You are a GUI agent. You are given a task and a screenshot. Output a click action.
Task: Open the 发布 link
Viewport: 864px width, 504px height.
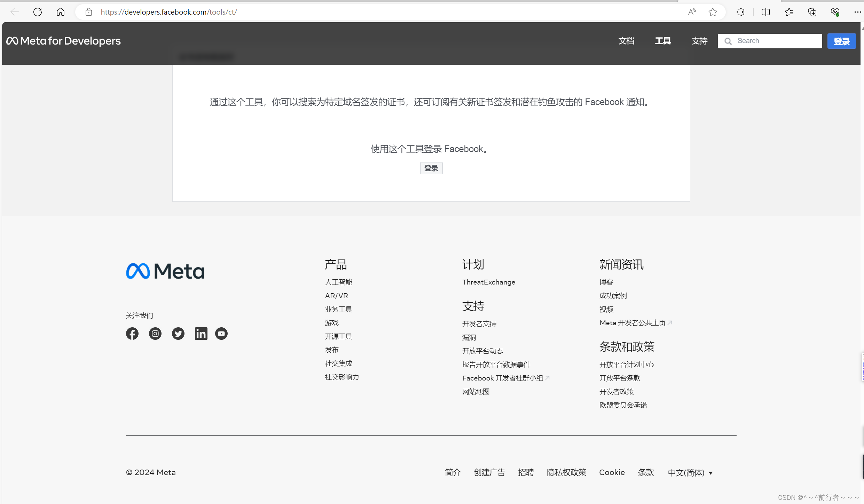coord(332,350)
